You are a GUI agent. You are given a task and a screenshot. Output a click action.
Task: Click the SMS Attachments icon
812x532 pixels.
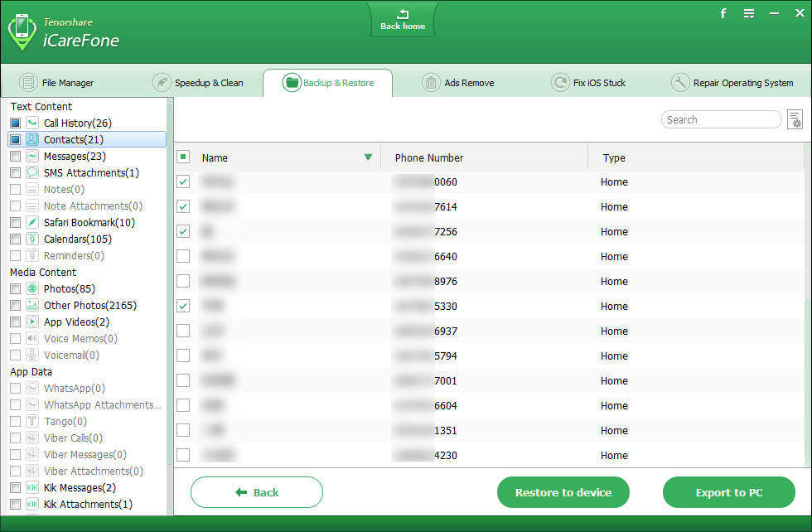coord(32,172)
